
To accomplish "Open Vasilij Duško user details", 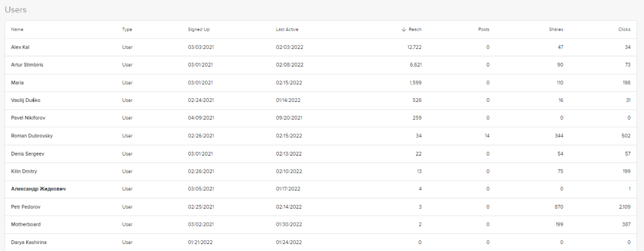I will [26, 100].
